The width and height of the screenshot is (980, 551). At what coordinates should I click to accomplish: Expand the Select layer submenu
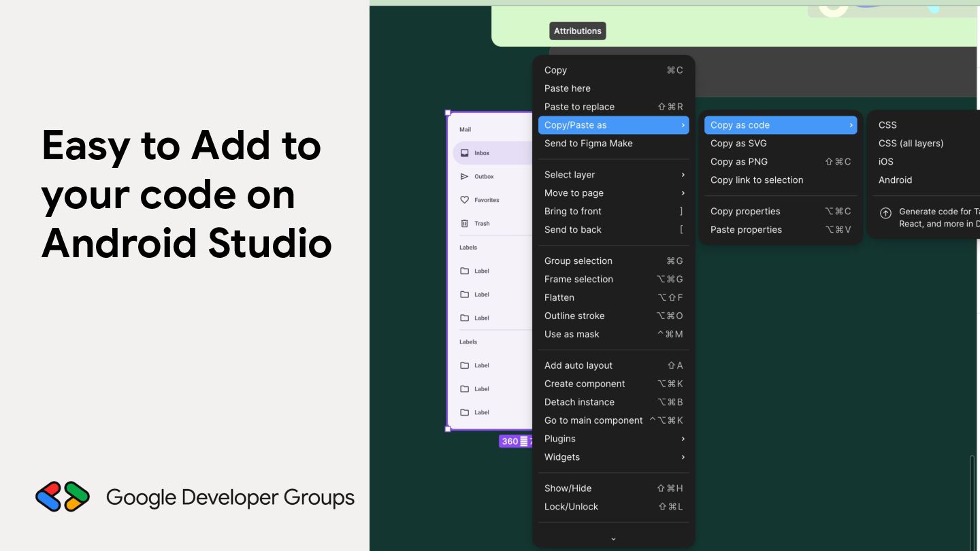pyautogui.click(x=613, y=175)
